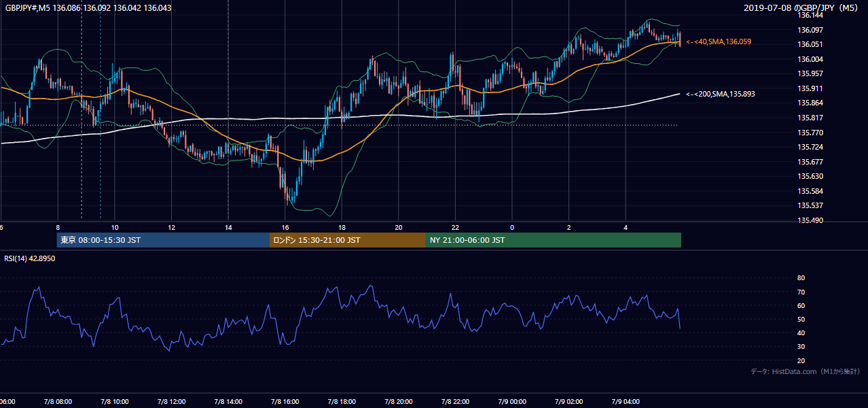This screenshot has height=408, width=868.
Task: Click the 7/8 16:00 date label
Action: click(285, 402)
